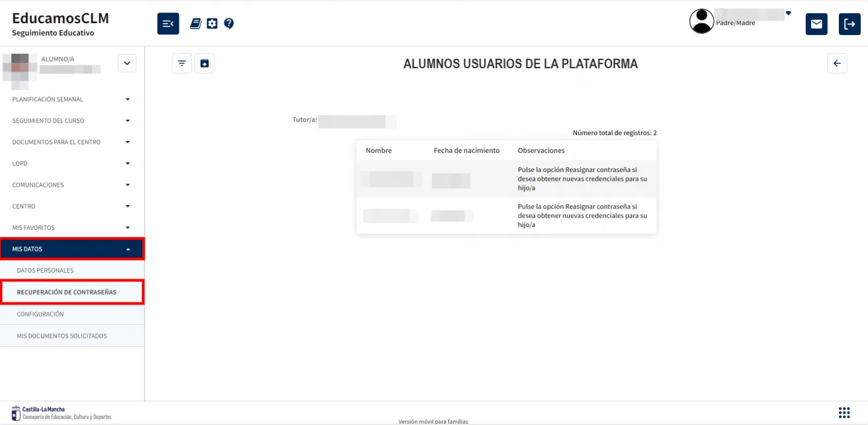Open settings via the gear icon
Screen dimensions: 868x425
point(212,23)
